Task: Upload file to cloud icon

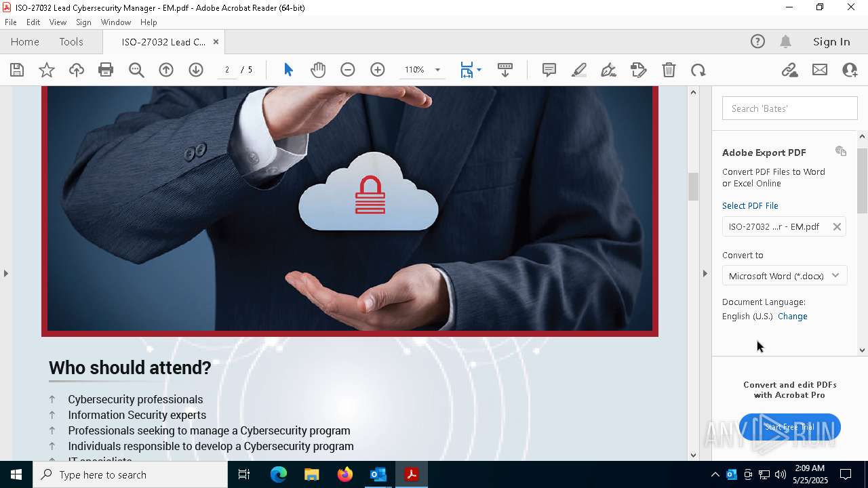Action: coord(77,70)
